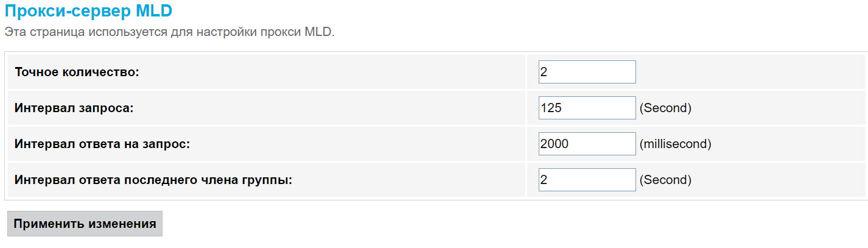The width and height of the screenshot is (868, 248).
Task: Click the Интервал ответа последнего члена группы label
Action: pos(153,180)
